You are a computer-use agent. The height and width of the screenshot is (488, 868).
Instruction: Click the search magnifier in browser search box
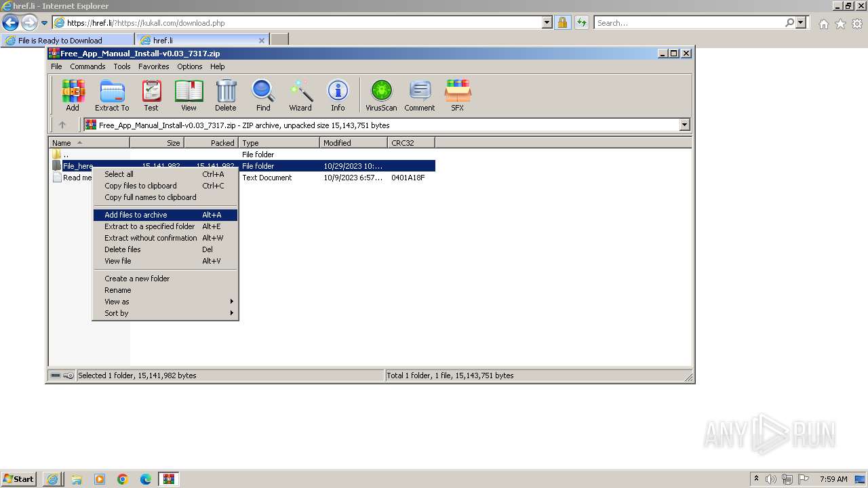[x=789, y=22]
